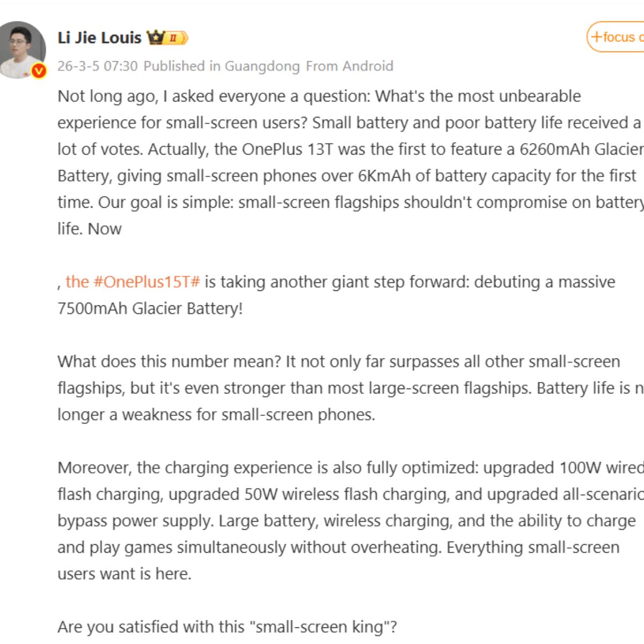
Task: Click the "From Android" source label
Action: pyautogui.click(x=349, y=66)
